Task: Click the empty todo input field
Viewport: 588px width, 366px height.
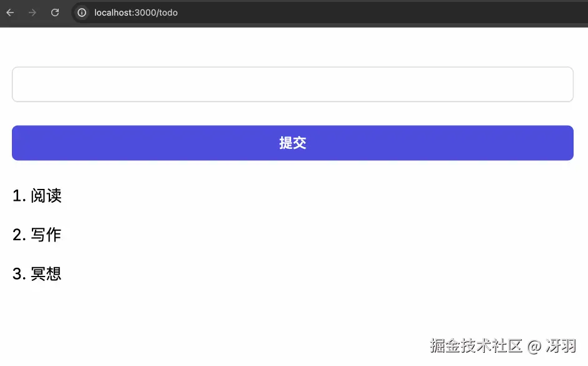Action: [293, 84]
